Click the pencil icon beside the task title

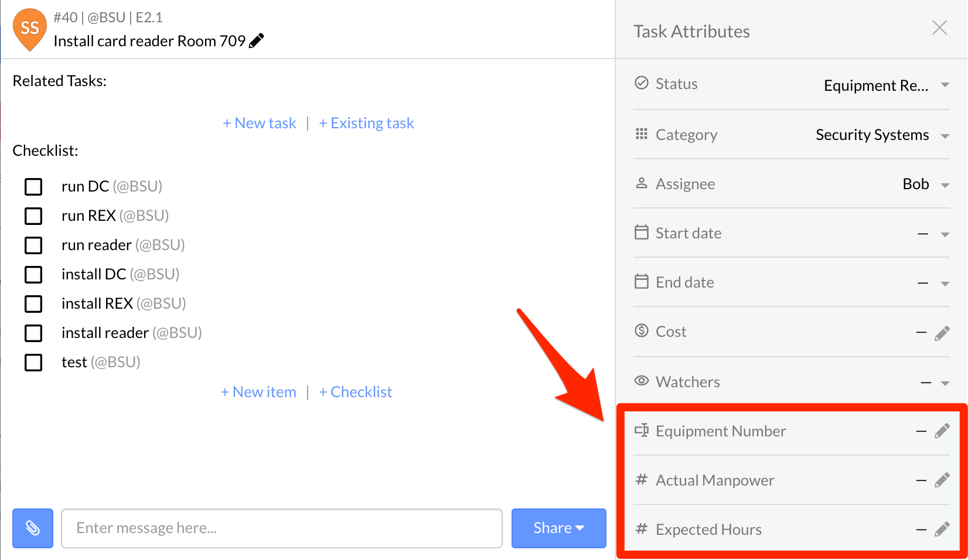pyautogui.click(x=256, y=40)
